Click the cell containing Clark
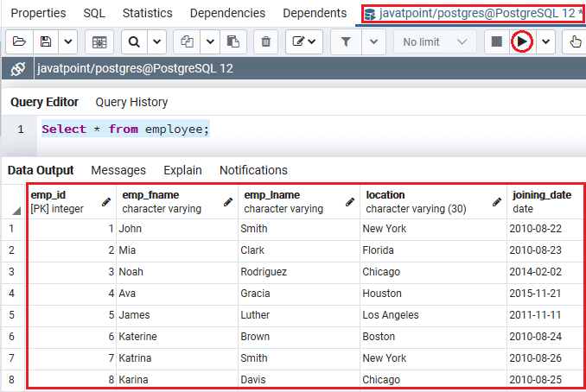This screenshot has width=586, height=392. coord(299,250)
